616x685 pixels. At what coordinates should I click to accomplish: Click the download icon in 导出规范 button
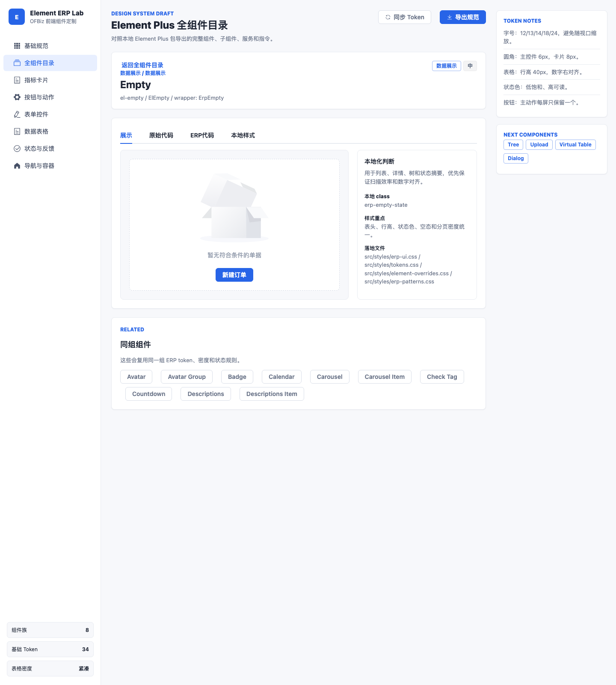[x=450, y=17]
